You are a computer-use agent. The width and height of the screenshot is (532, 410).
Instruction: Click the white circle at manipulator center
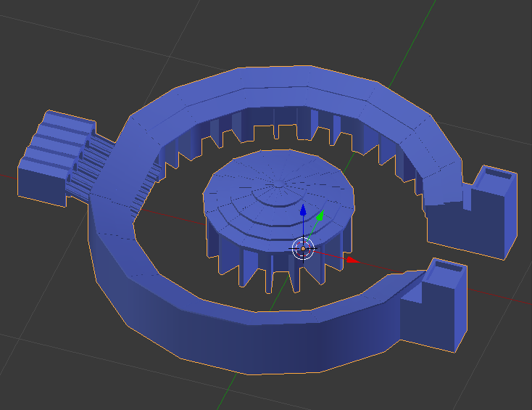pyautogui.click(x=303, y=249)
